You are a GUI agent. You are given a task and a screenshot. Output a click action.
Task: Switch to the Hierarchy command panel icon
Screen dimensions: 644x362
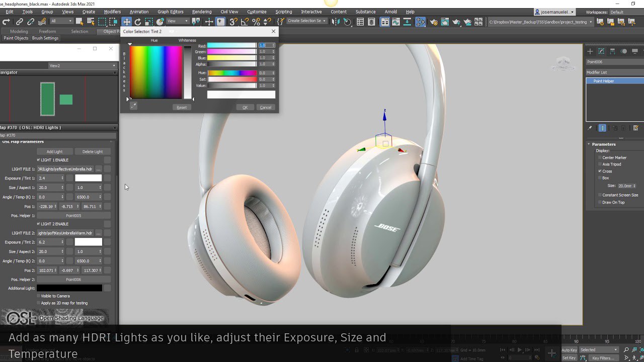click(x=613, y=51)
